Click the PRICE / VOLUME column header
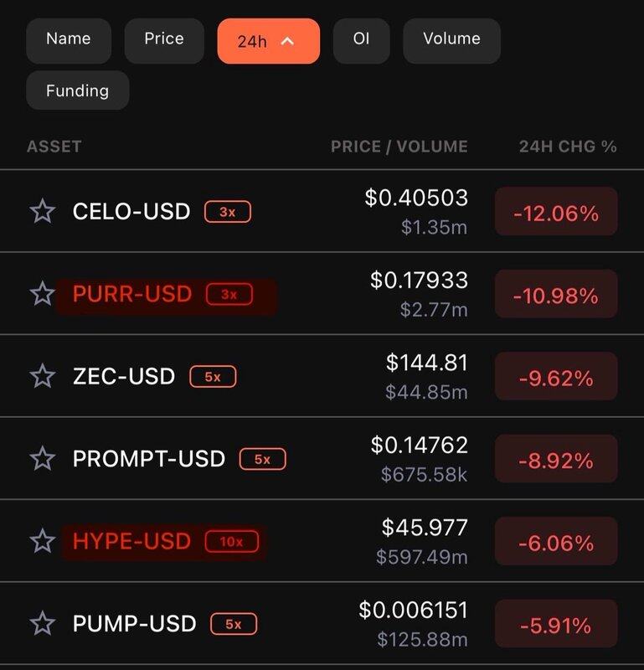The height and width of the screenshot is (670, 644). tap(399, 147)
